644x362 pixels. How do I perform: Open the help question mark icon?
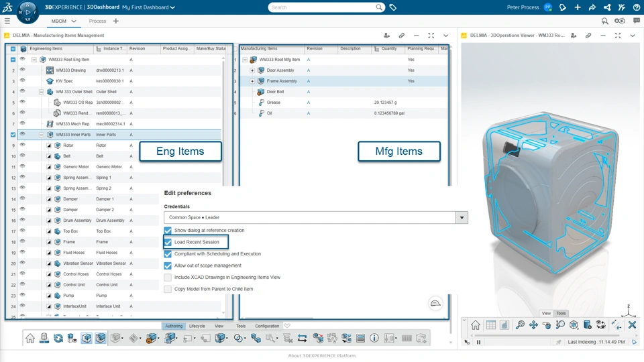click(x=636, y=7)
